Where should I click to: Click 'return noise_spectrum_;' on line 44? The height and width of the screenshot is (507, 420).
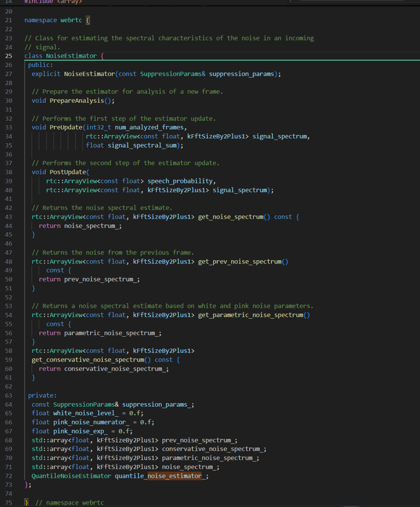click(80, 226)
